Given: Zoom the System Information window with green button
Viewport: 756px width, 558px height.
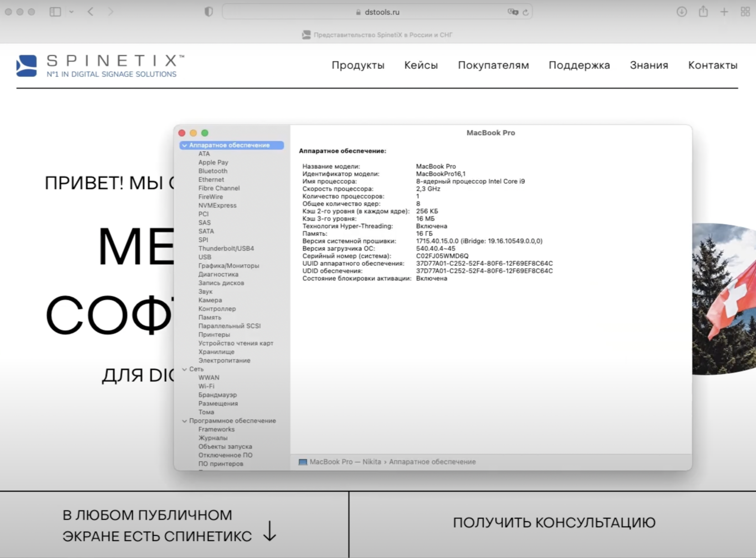Looking at the screenshot, I should pos(205,133).
